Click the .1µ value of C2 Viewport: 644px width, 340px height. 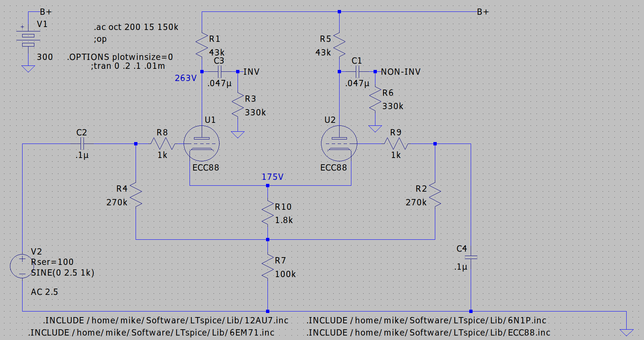coord(82,155)
